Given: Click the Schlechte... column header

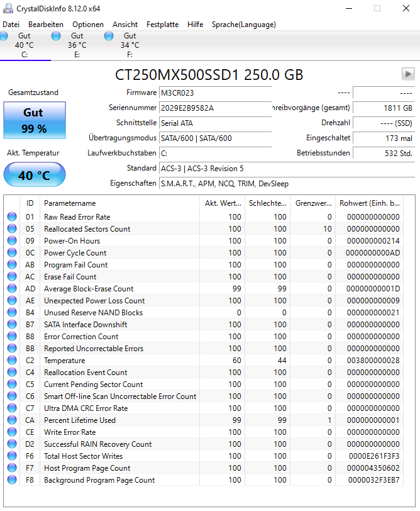Looking at the screenshot, I should [268, 203].
